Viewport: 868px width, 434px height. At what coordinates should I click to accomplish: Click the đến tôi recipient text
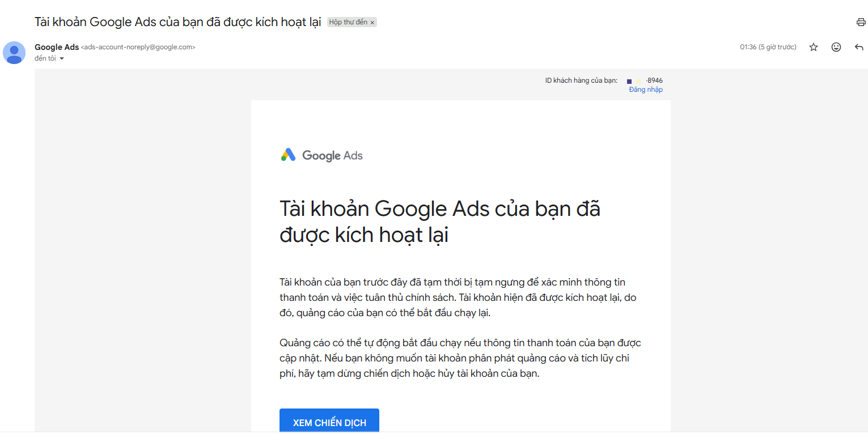coord(45,59)
